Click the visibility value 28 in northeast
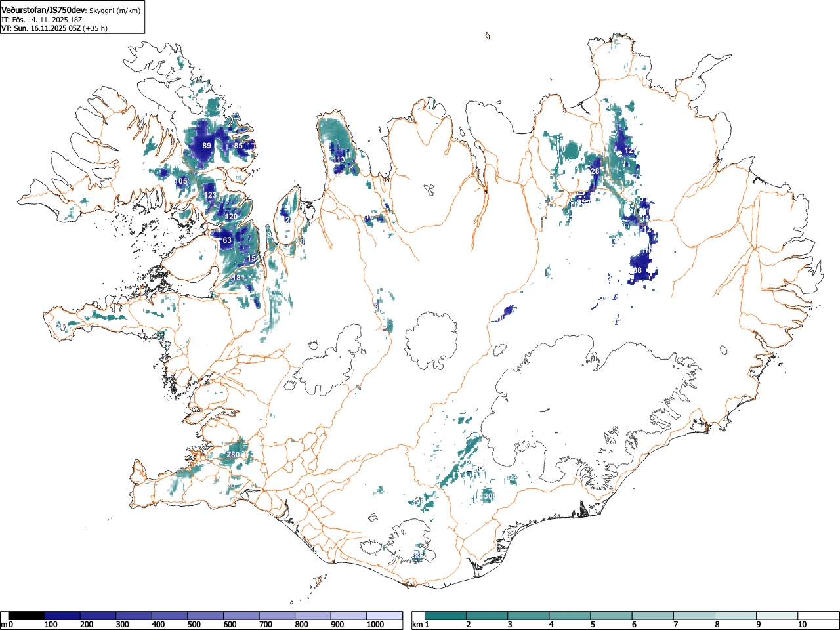 tap(595, 171)
